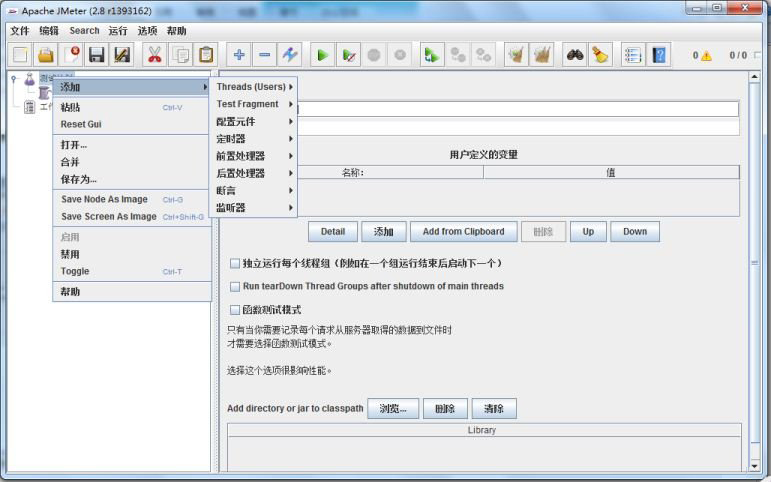The width and height of the screenshot is (771, 482).
Task: Click the 浏览... browse button
Action: coord(393,409)
